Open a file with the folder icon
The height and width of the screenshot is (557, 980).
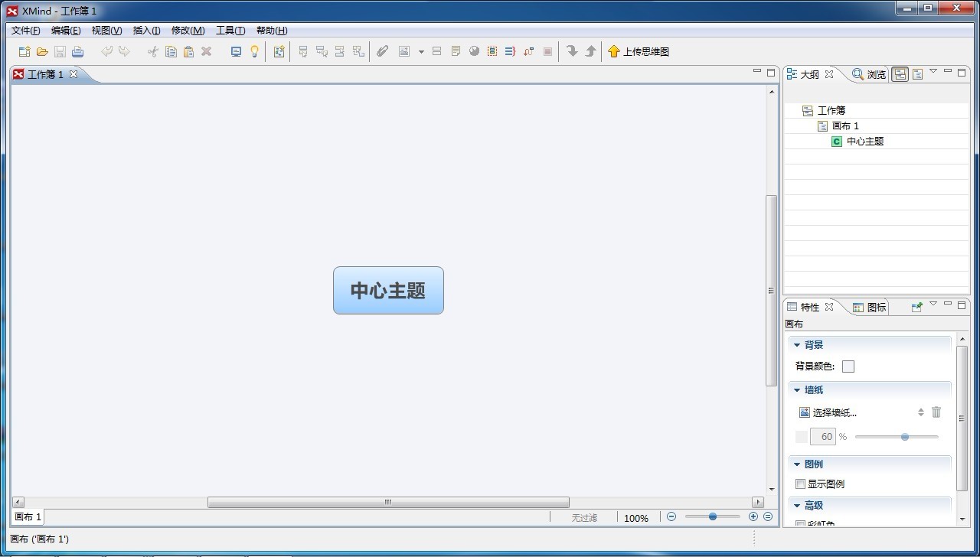pos(42,52)
